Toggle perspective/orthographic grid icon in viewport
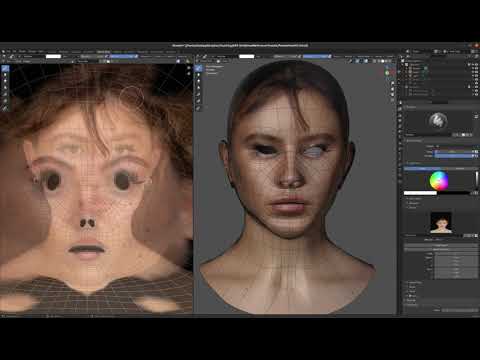 pos(393,100)
